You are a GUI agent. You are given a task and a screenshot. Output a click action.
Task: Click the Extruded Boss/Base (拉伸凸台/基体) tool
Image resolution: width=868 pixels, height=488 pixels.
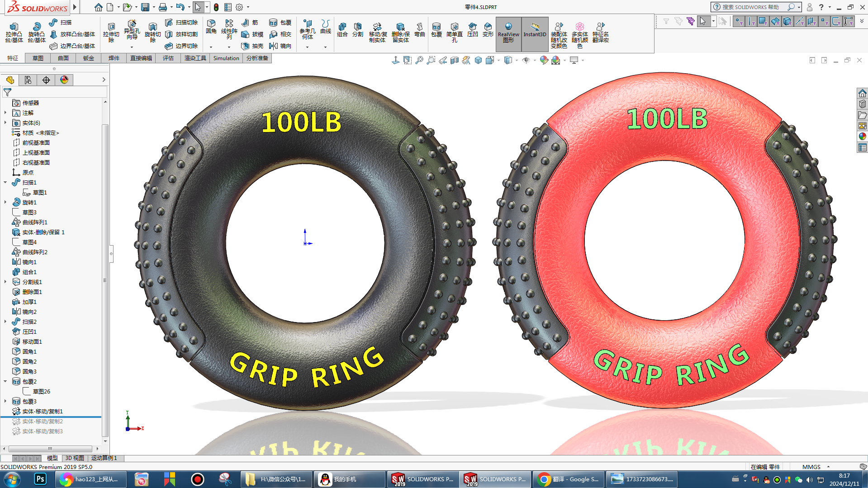coord(14,33)
